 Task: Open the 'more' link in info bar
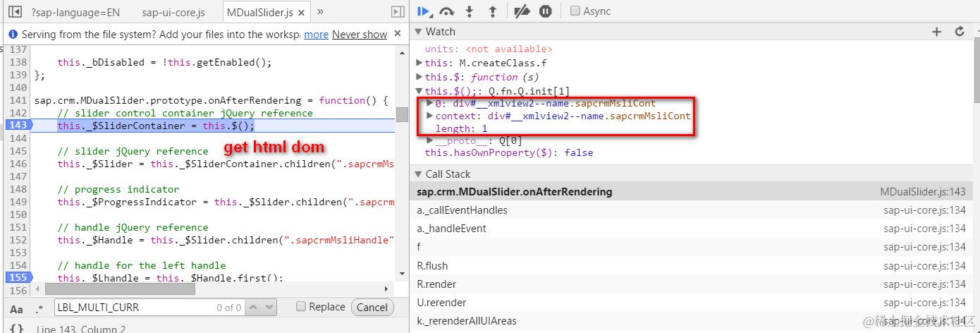coord(316,35)
